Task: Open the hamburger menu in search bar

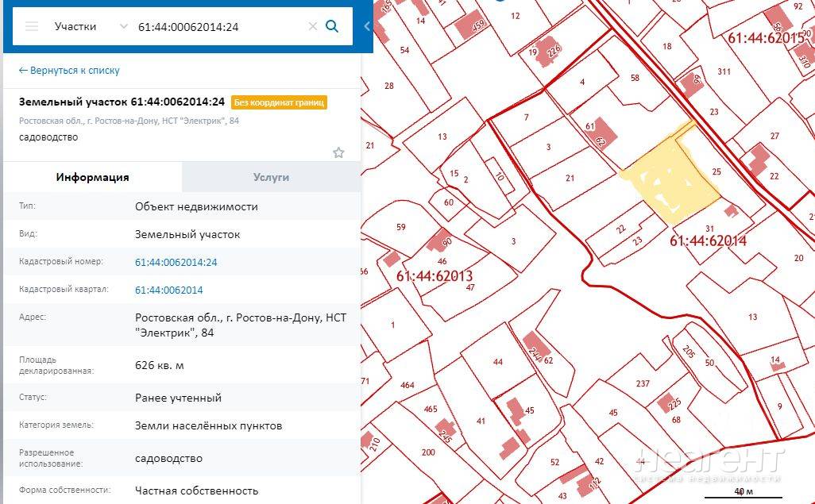Action: click(x=32, y=26)
